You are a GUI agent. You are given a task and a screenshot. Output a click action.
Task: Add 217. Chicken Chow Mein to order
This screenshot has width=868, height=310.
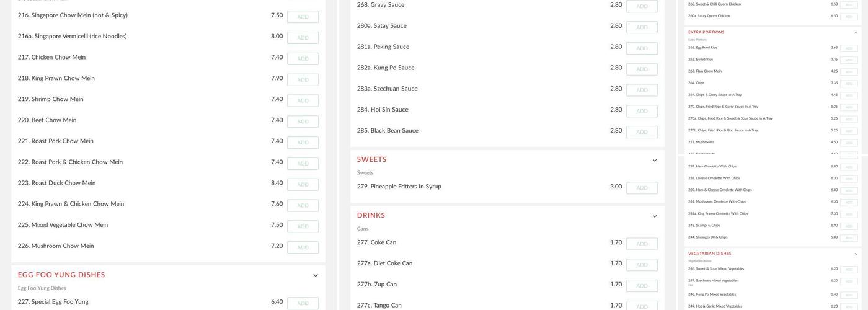(303, 59)
